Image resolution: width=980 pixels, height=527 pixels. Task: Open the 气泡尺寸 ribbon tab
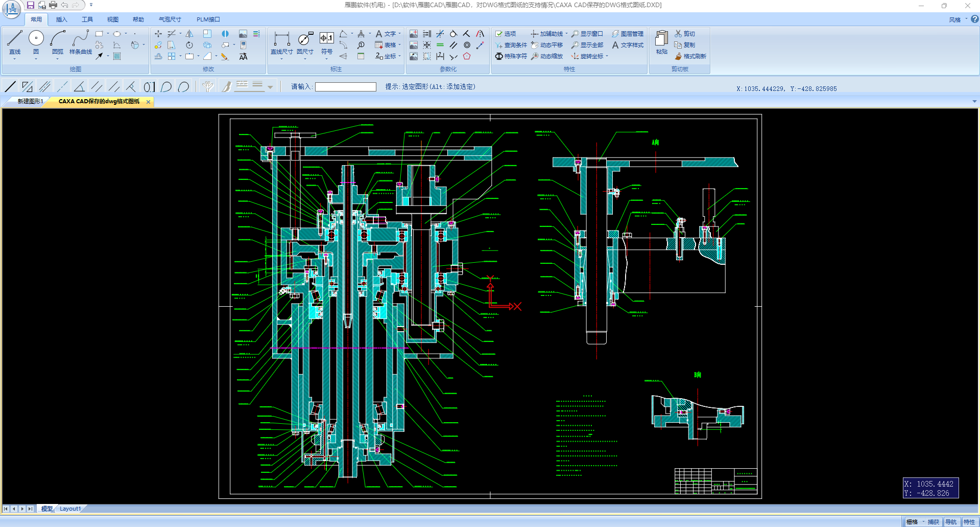tap(170, 19)
